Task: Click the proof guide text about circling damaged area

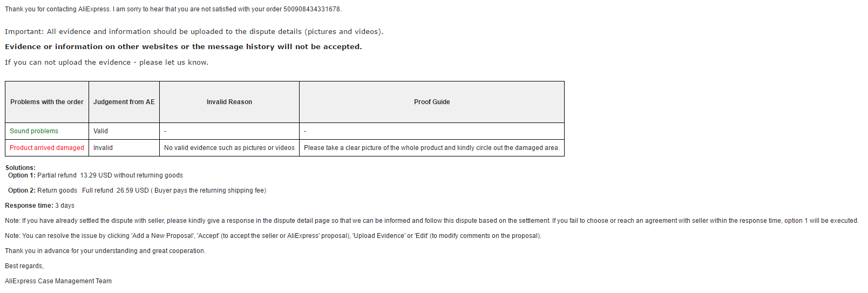Action: [x=432, y=148]
